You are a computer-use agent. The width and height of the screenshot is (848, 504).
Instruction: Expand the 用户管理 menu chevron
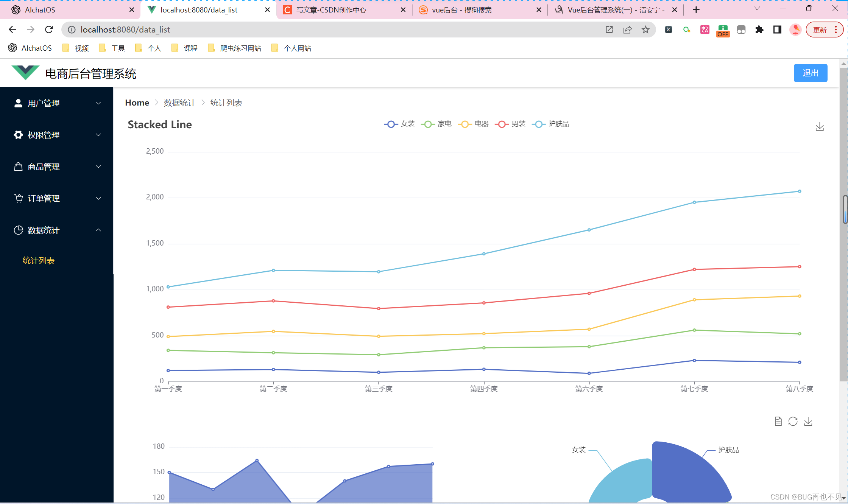click(98, 103)
